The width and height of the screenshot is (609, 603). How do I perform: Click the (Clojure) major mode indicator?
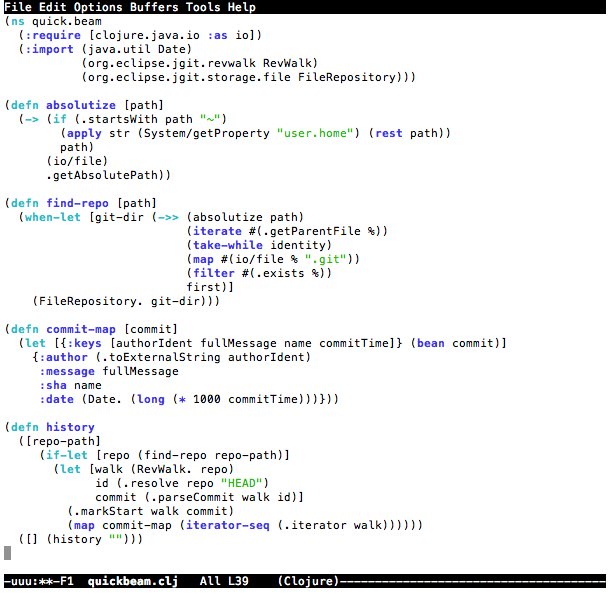(308, 581)
